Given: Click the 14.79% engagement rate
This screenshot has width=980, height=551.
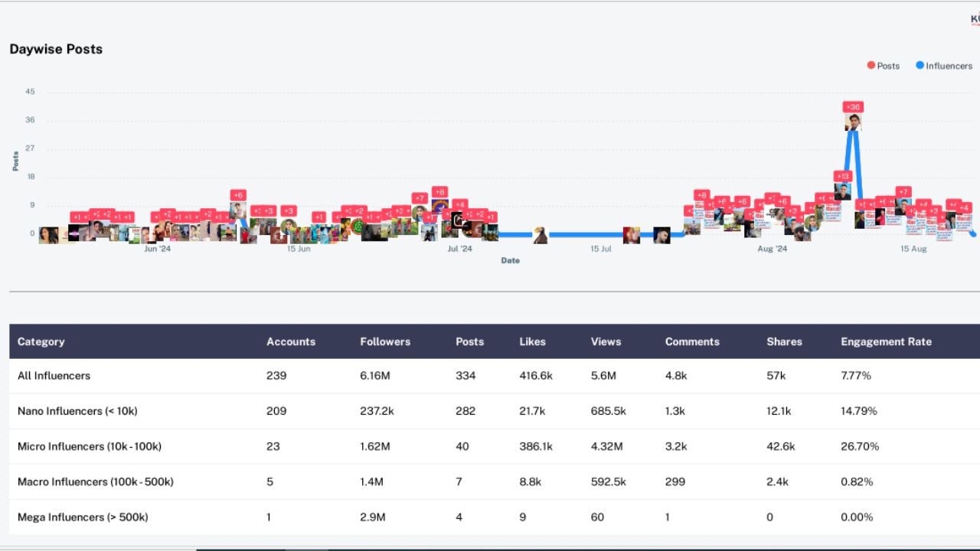Looking at the screenshot, I should 859,411.
